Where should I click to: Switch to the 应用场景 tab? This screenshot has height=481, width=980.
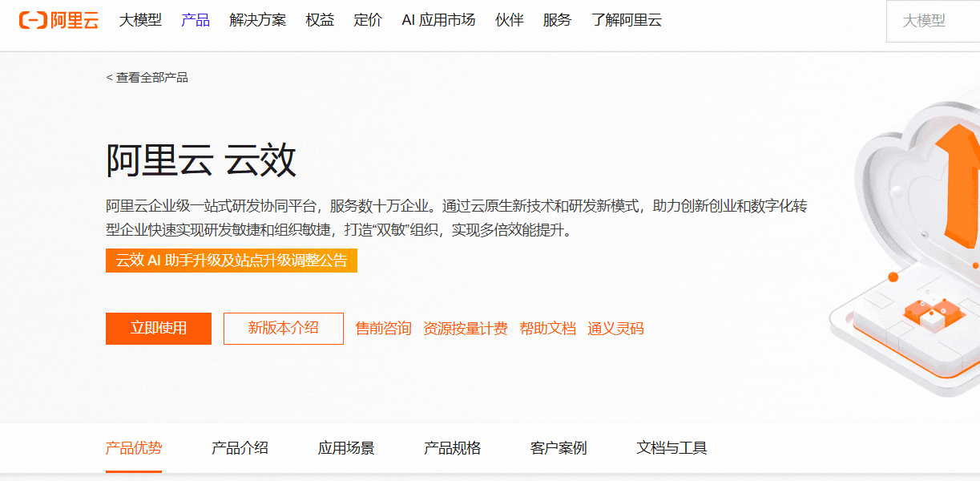coord(346,448)
